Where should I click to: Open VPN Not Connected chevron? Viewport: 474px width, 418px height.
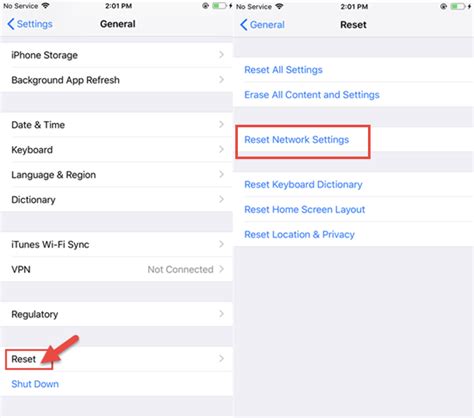point(221,269)
